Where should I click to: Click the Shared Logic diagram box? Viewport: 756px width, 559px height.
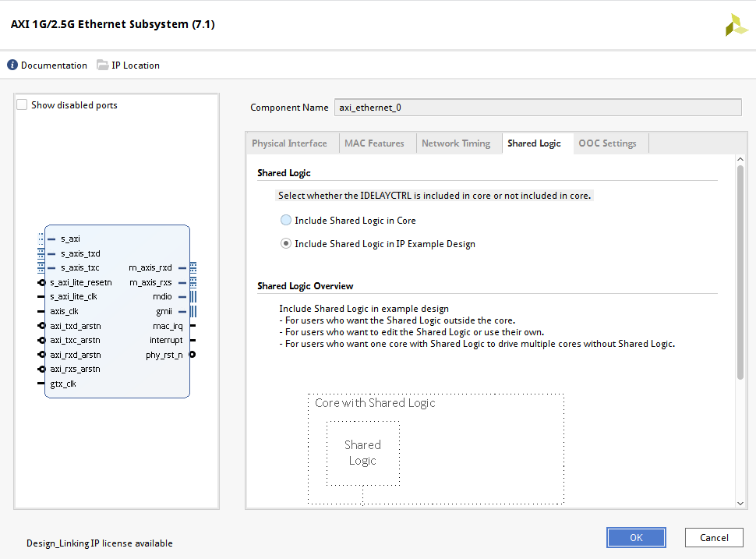tap(363, 454)
